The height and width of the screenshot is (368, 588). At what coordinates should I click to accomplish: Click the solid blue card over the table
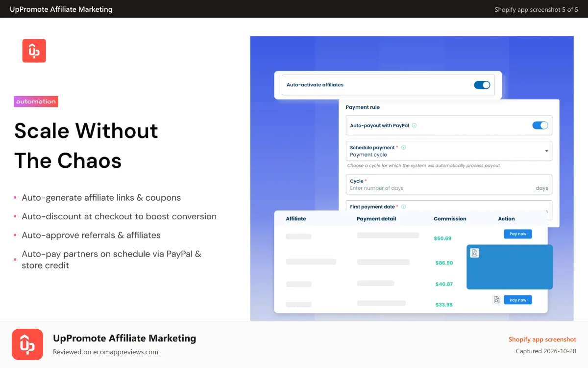[x=510, y=267]
